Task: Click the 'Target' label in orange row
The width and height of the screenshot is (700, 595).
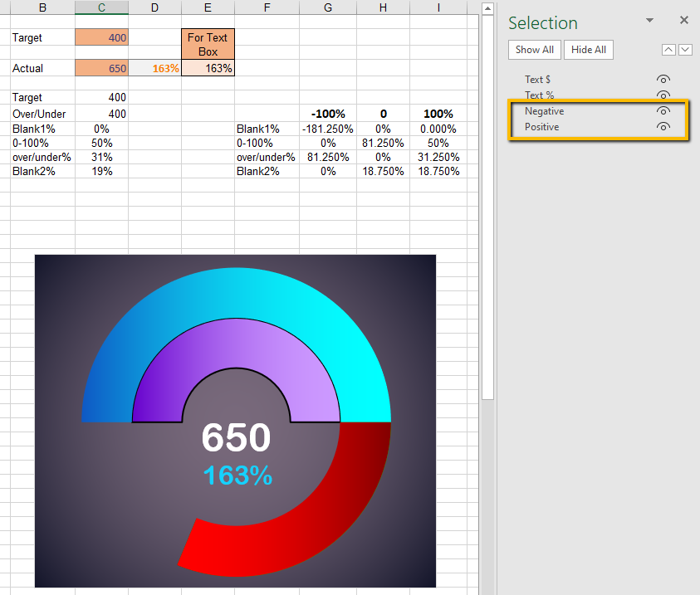Action: click(43, 37)
